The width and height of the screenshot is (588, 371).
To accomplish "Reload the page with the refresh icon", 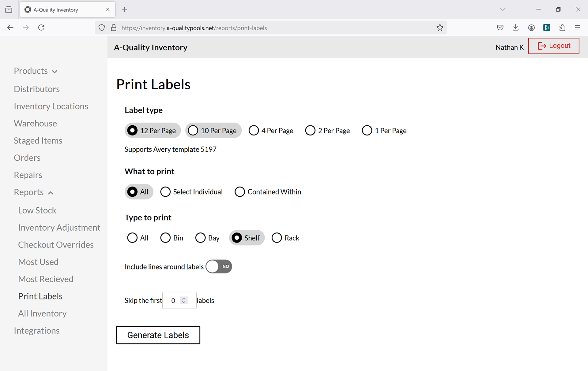I will [41, 28].
